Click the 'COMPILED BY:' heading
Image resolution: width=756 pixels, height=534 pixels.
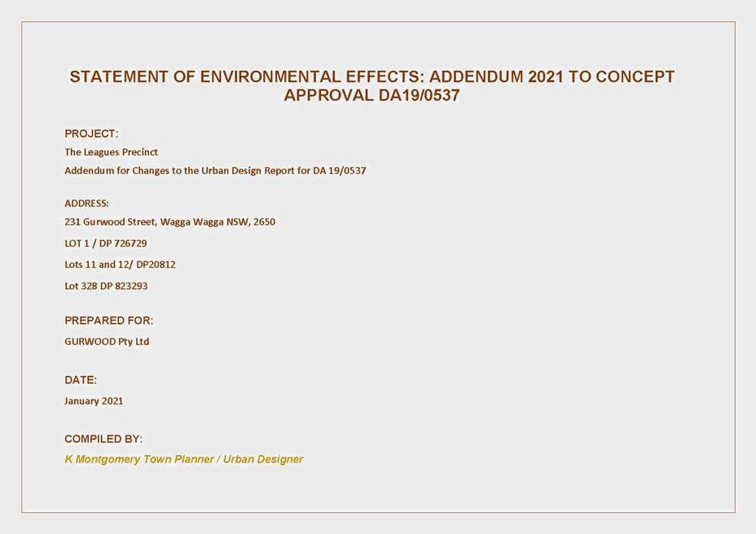point(103,439)
